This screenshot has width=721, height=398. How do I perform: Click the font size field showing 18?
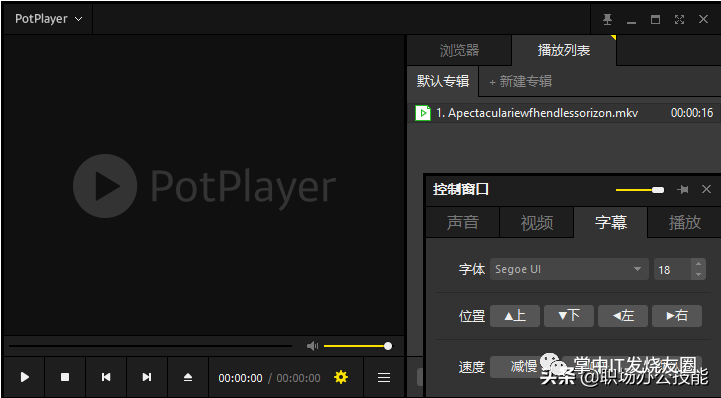(x=672, y=269)
